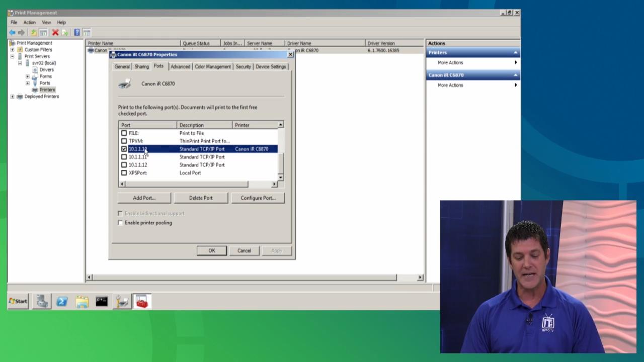
Task: Check the XPSPort: checkbox
Action: coord(124,173)
